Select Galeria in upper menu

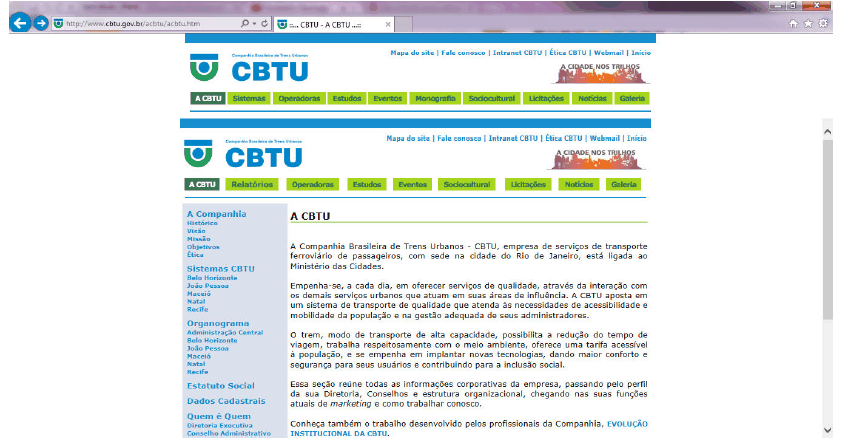coord(632,98)
